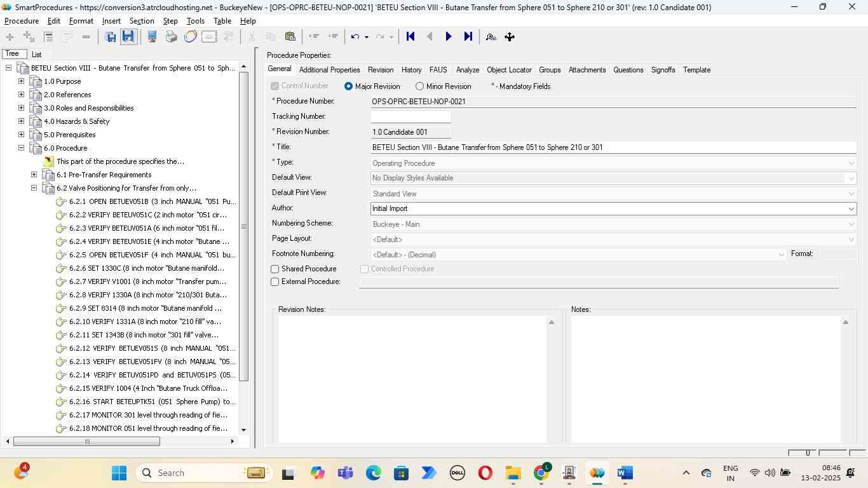
Task: Open the Analyze tab
Action: pos(467,70)
